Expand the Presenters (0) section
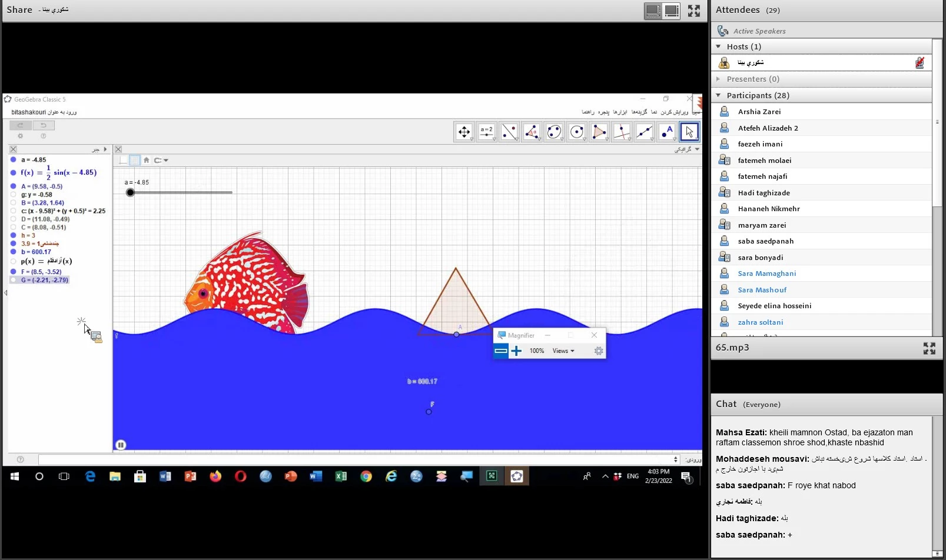 [x=718, y=79]
